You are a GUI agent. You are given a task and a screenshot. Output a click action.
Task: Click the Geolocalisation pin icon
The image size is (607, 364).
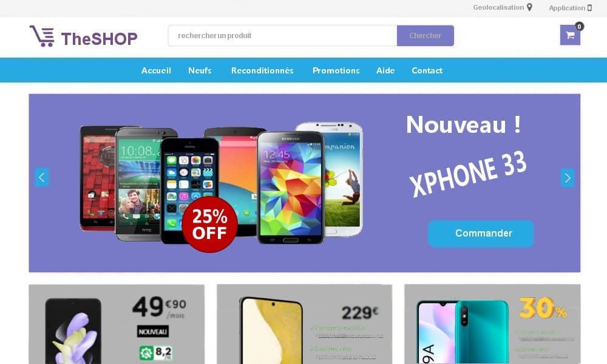pos(529,7)
